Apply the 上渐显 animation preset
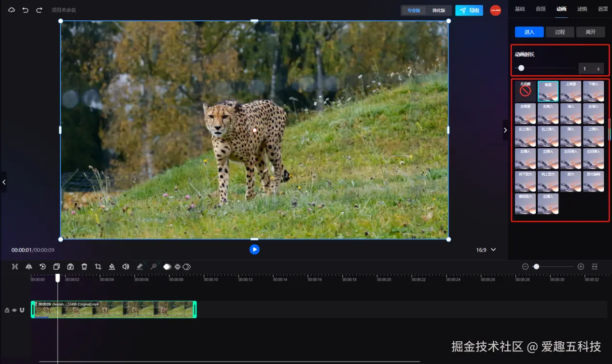Image resolution: width=612 pixels, height=364 pixels. point(570,91)
